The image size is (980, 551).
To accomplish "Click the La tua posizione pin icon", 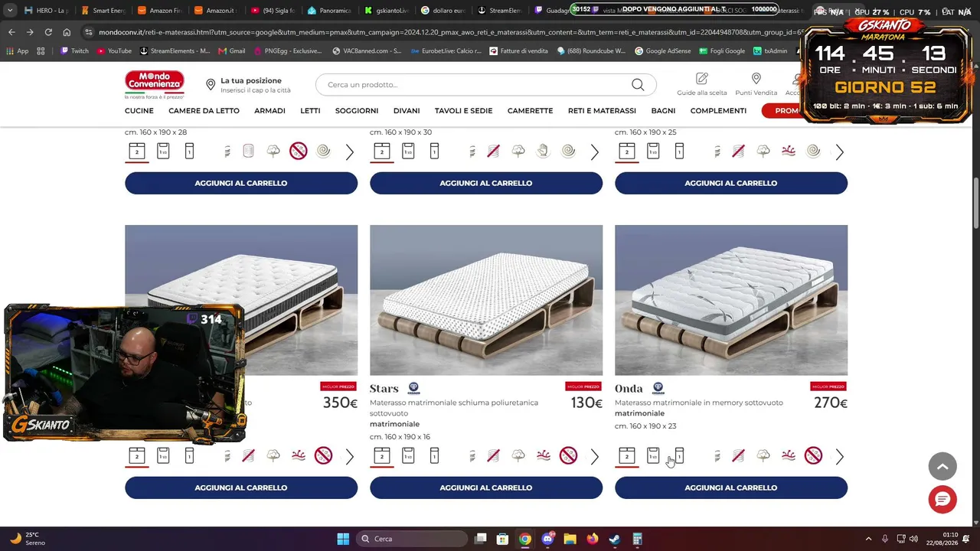I will point(211,85).
